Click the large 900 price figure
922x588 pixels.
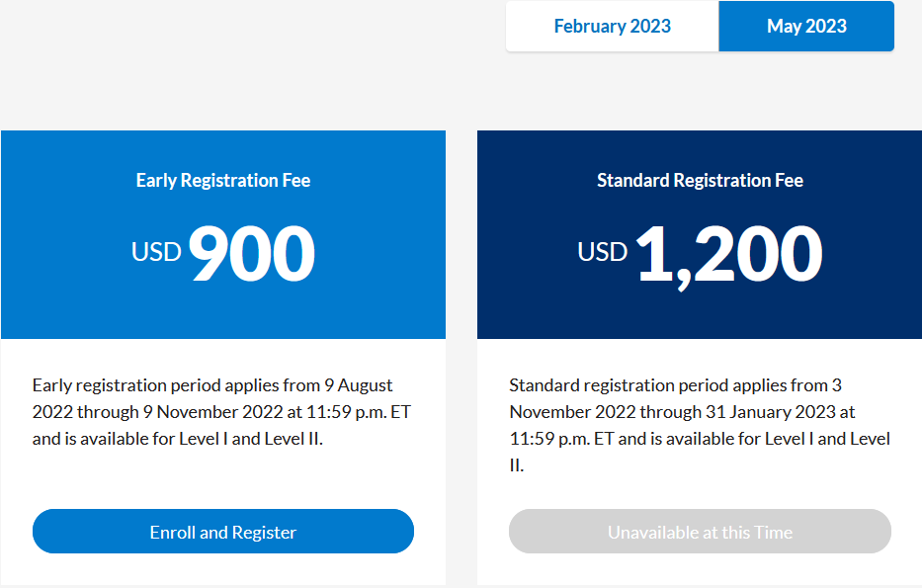252,253
